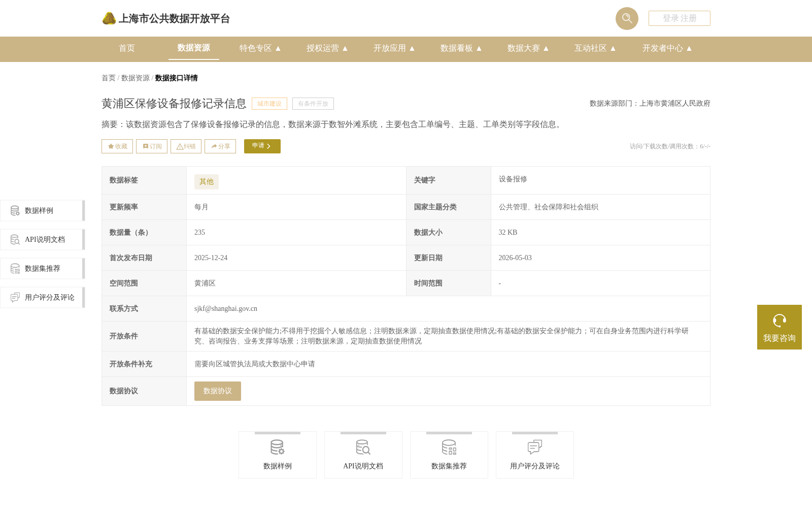Expand the 开放应用 menu
The width and height of the screenshot is (812, 508).
tap(394, 48)
